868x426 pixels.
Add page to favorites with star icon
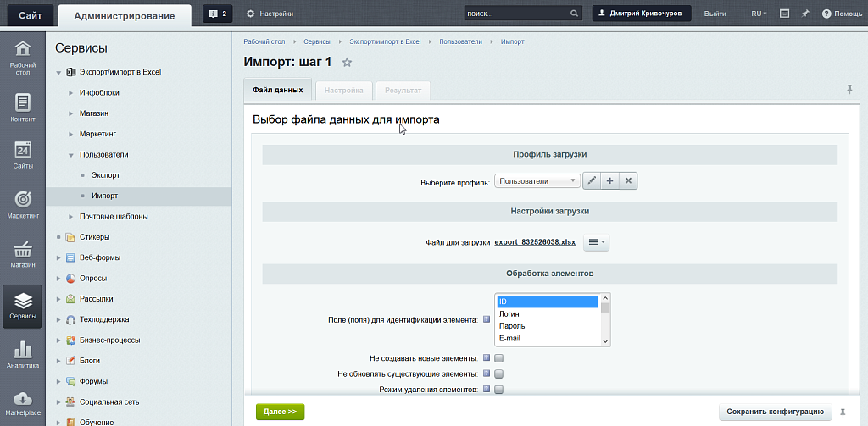347,63
